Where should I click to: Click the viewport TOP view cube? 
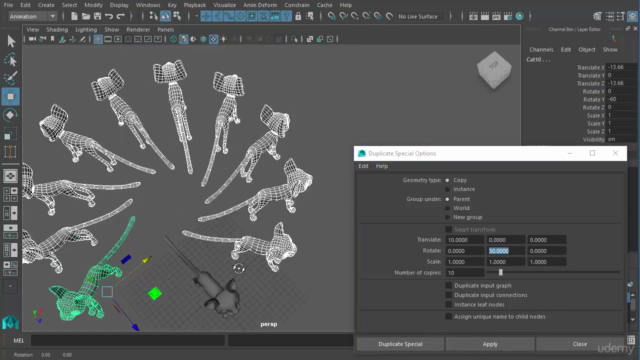pyautogui.click(x=494, y=69)
